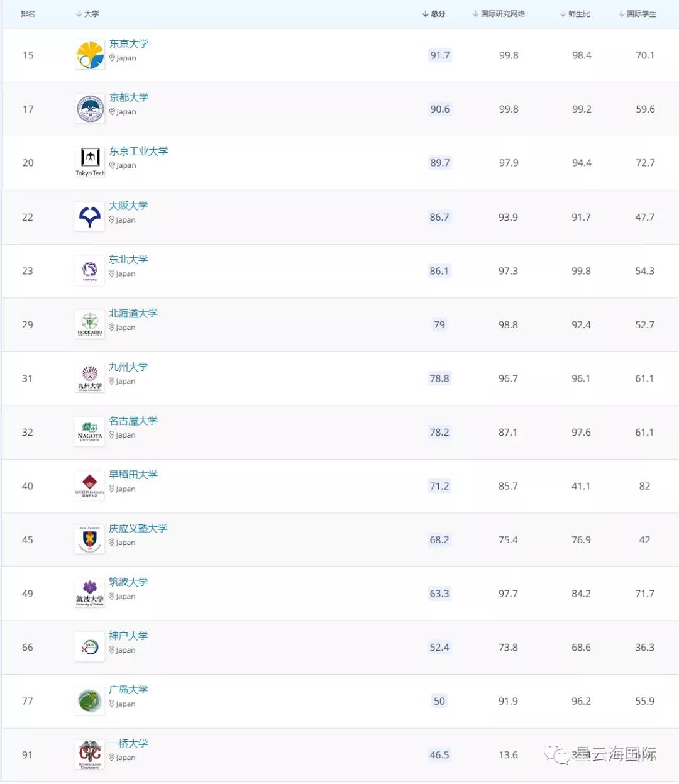Sort by 师生比 column header
Image resolution: width=679 pixels, height=784 pixels.
[x=575, y=14]
